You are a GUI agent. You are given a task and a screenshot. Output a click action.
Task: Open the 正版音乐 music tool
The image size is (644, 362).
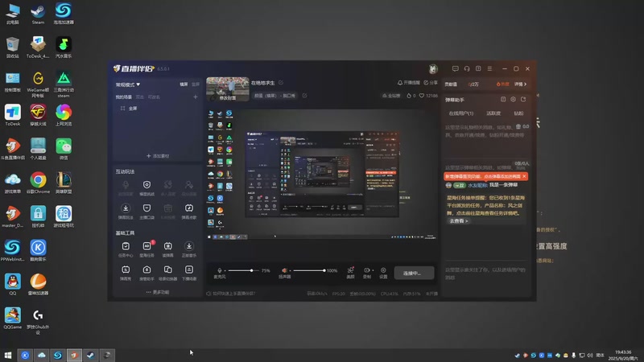click(189, 249)
